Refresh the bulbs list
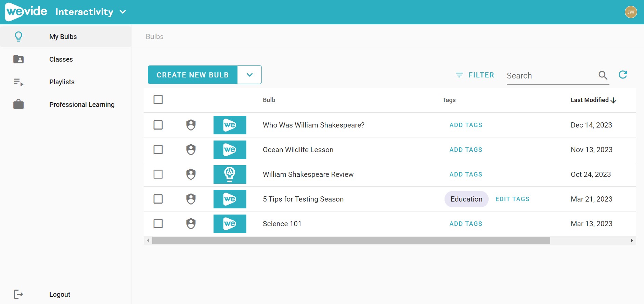Image resolution: width=644 pixels, height=304 pixels. (x=623, y=75)
